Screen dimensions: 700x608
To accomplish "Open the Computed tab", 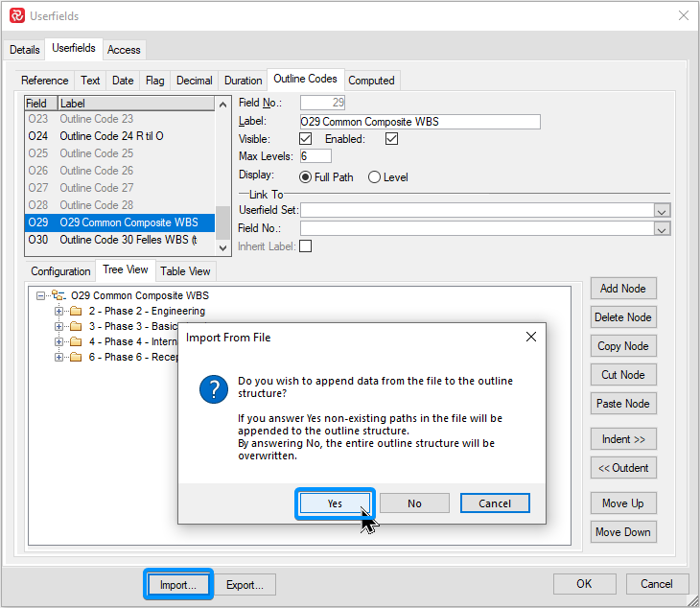I will 371,81.
